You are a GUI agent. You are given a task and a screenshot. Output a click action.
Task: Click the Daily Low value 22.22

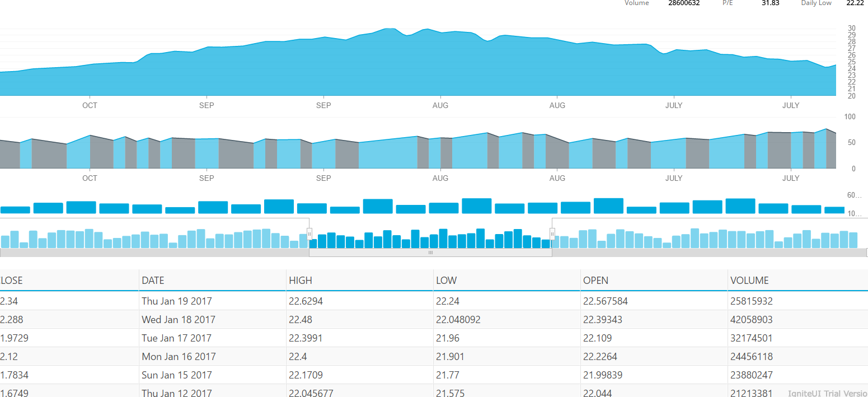click(x=855, y=3)
